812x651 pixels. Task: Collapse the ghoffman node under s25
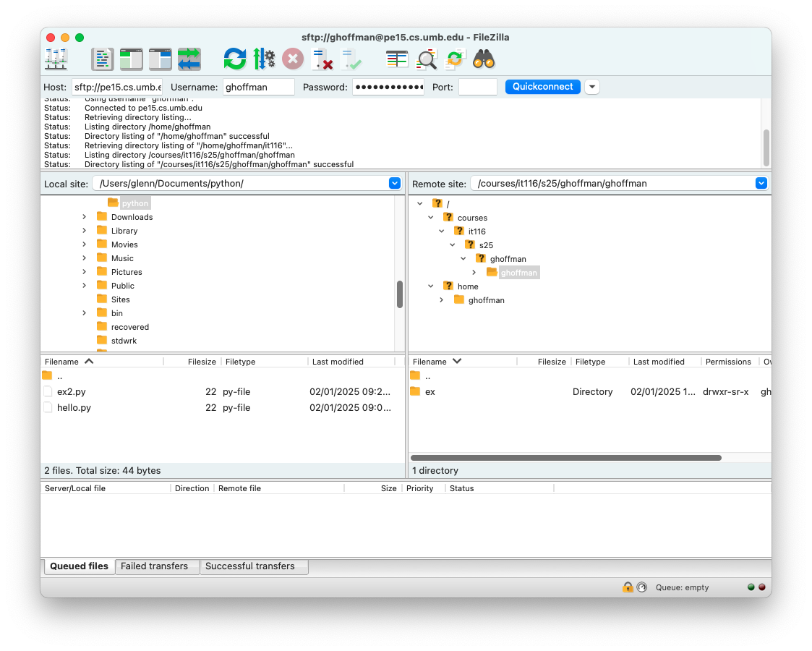tap(463, 258)
